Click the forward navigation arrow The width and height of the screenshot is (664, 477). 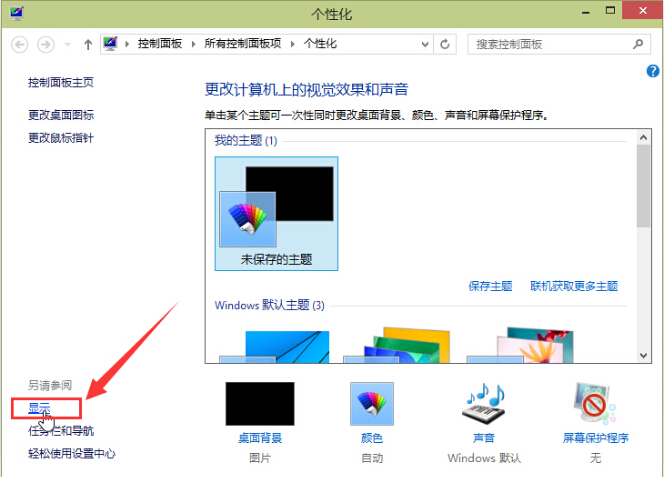[x=47, y=44]
